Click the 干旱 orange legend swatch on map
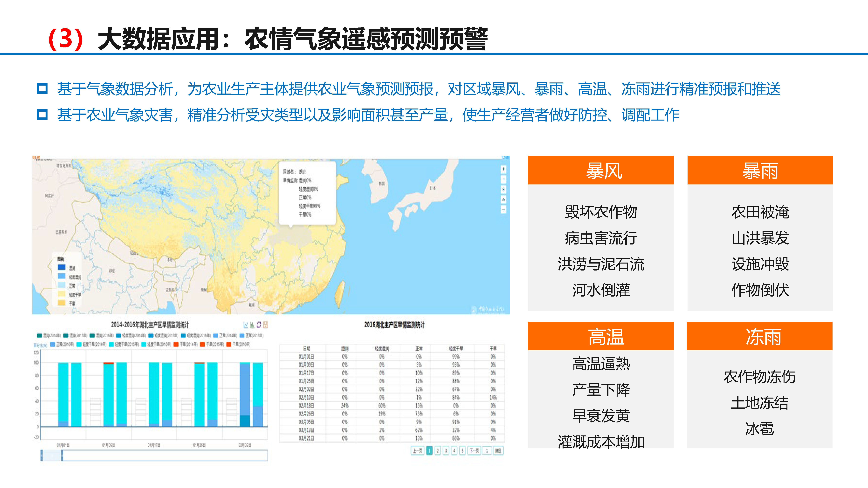The image size is (868, 488). [62, 303]
